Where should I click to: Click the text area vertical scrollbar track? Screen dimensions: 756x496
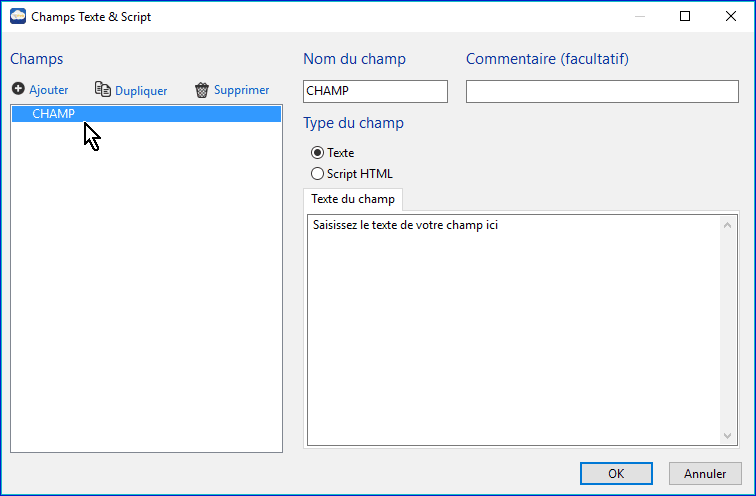pyautogui.click(x=728, y=330)
